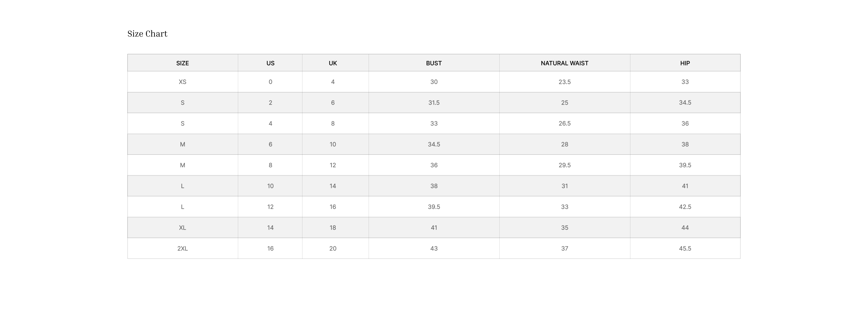Click the SIZE column header
The image size is (868, 336).
(x=182, y=63)
